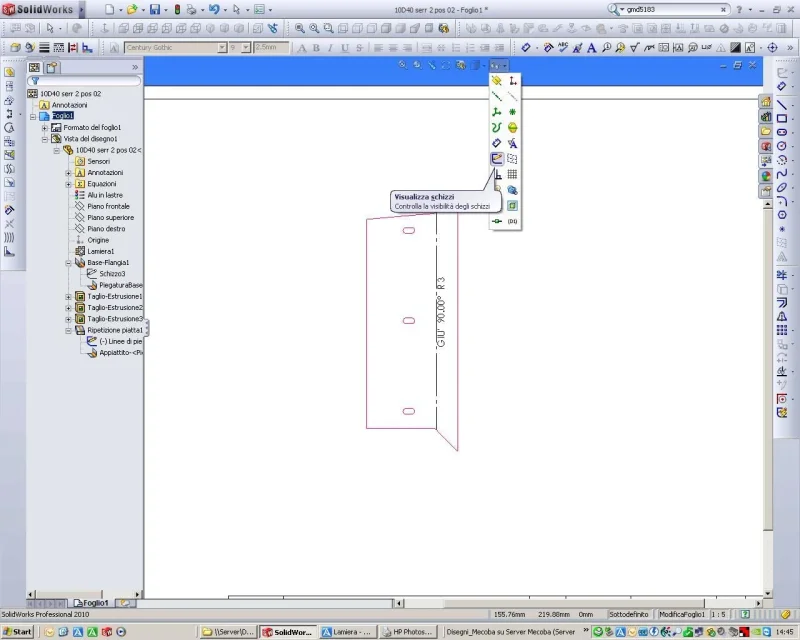Click the Save icon in top toolbar

[154, 9]
